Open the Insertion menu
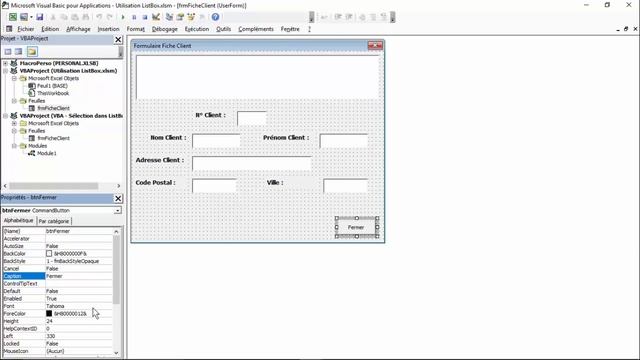This screenshot has width=640, height=360. [108, 29]
